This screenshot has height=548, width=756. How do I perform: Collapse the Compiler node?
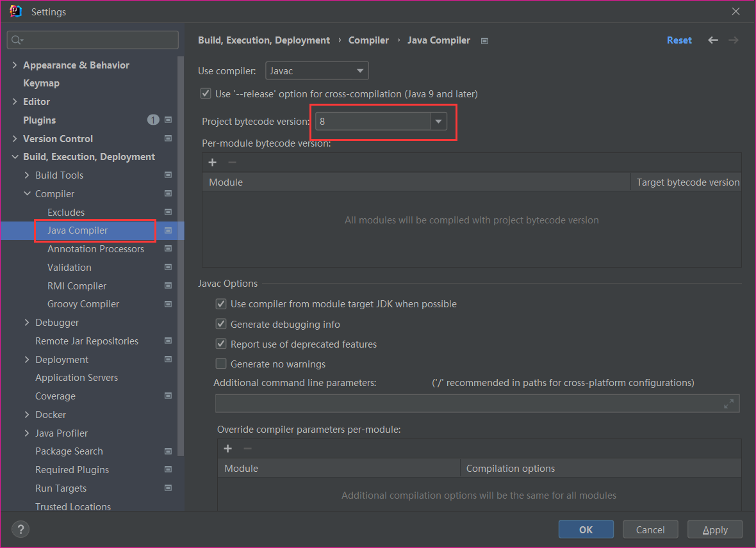(27, 193)
